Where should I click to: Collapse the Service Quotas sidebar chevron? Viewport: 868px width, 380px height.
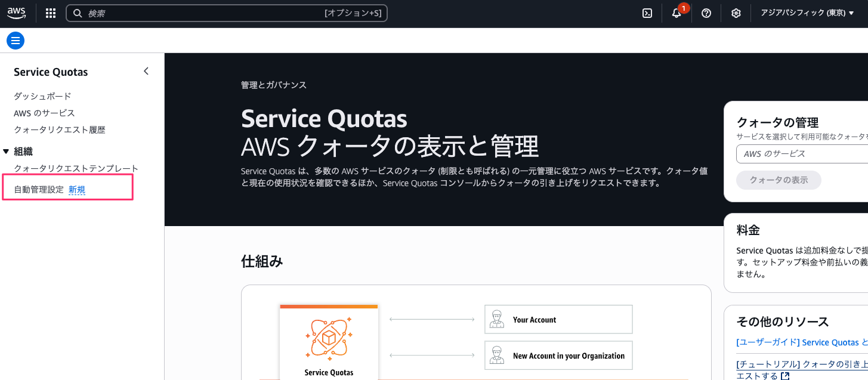(x=146, y=72)
